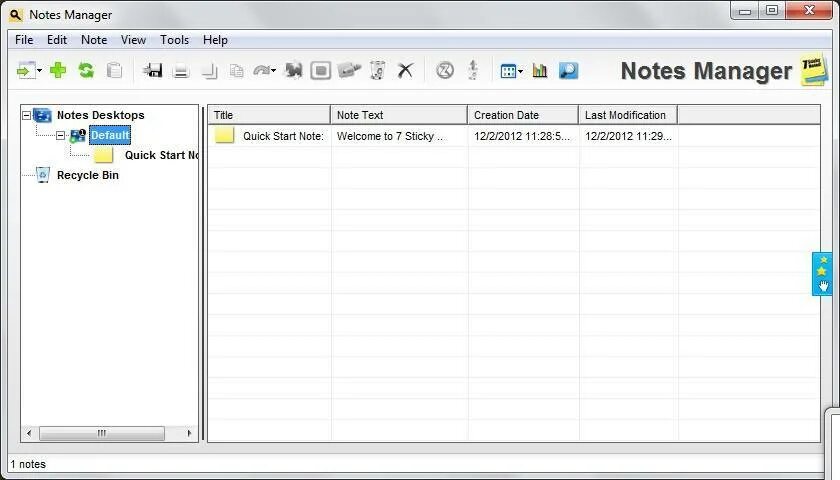Click the Default desktop monitor icon
The height and width of the screenshot is (480, 840).
click(x=78, y=136)
